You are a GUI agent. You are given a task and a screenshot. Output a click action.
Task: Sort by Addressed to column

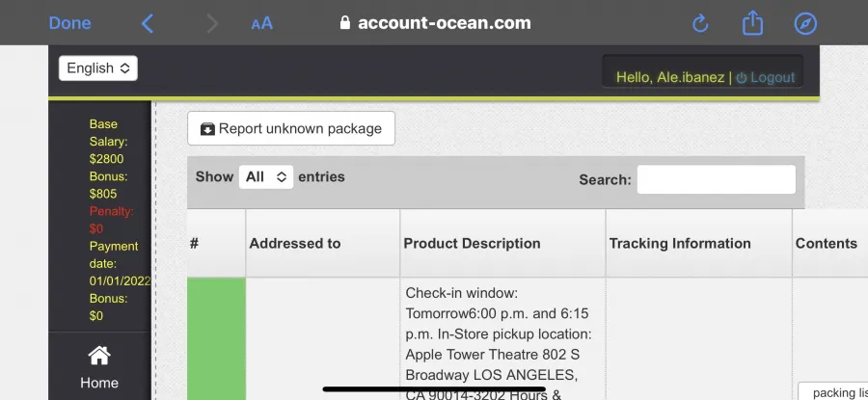pos(323,244)
